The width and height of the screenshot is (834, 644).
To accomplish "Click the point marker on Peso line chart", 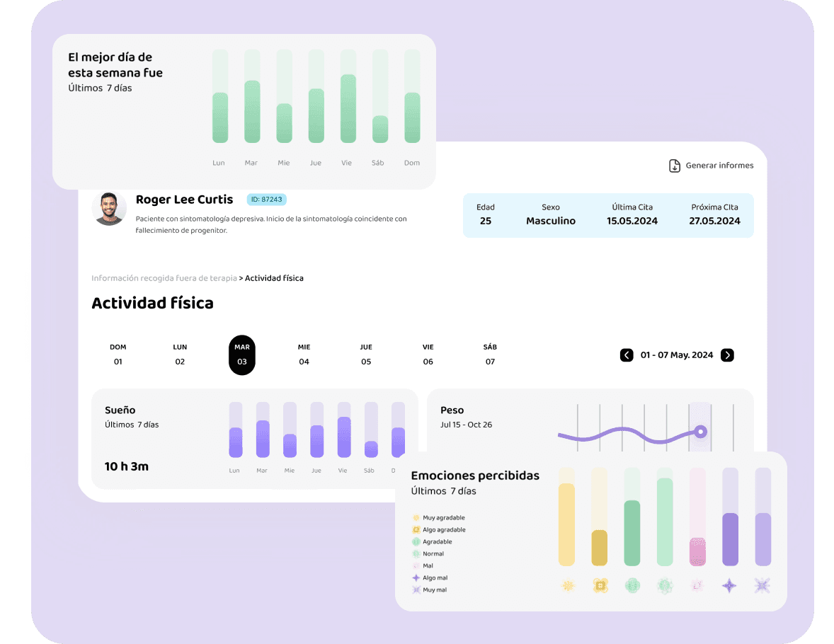I will [x=700, y=431].
